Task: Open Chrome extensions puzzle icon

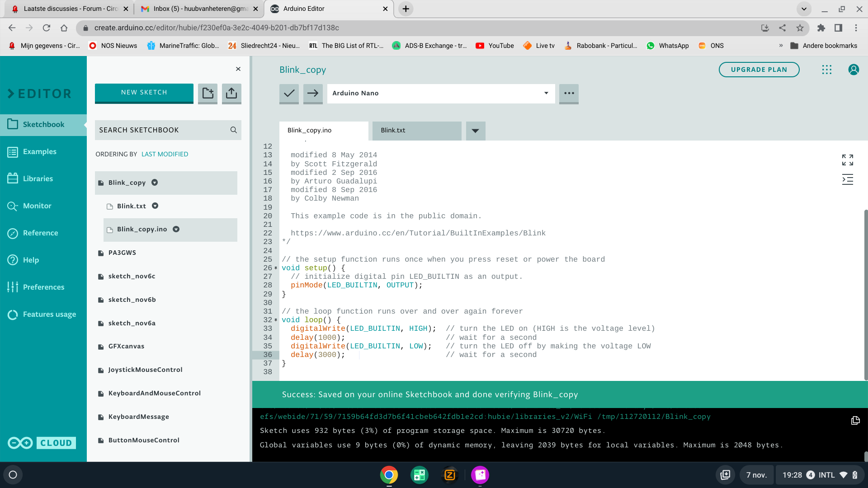Action: [821, 28]
